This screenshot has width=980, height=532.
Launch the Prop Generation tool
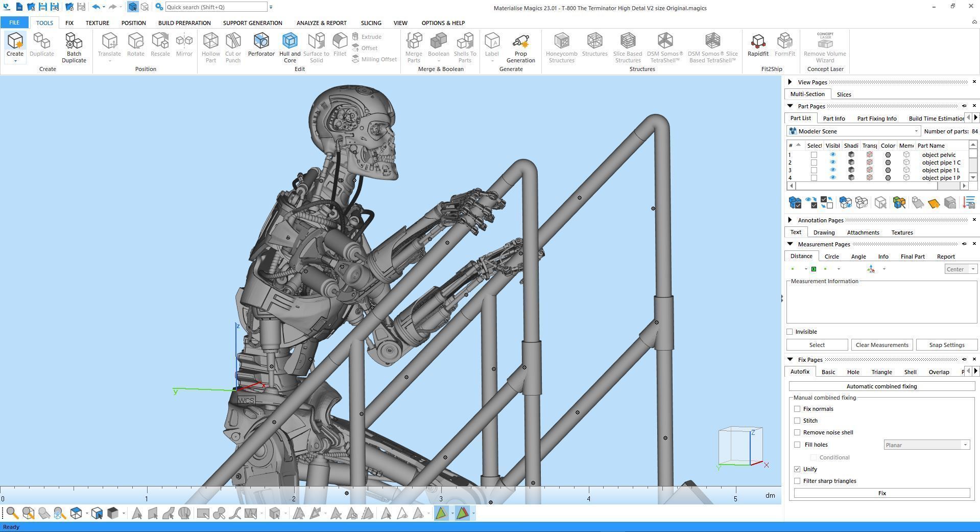point(520,48)
